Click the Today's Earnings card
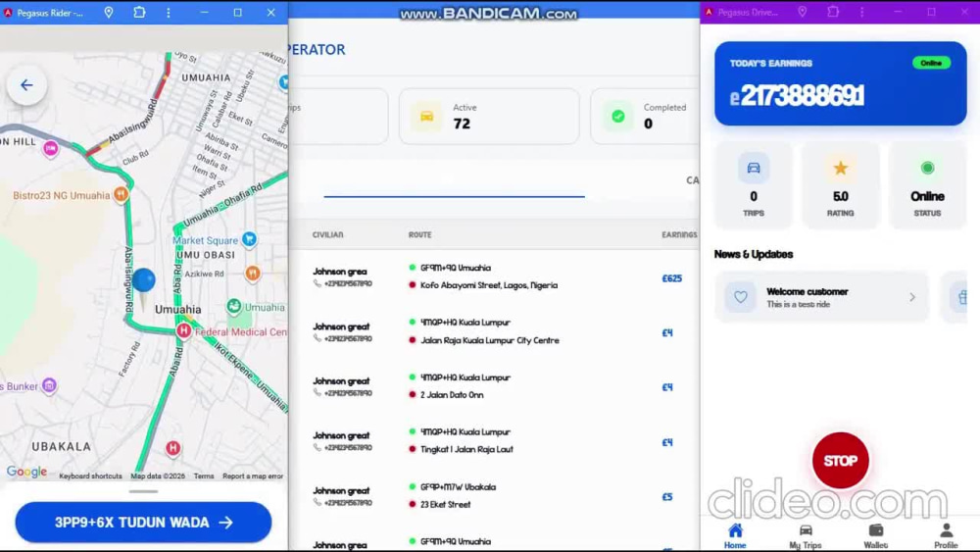This screenshot has width=980, height=552. point(841,83)
